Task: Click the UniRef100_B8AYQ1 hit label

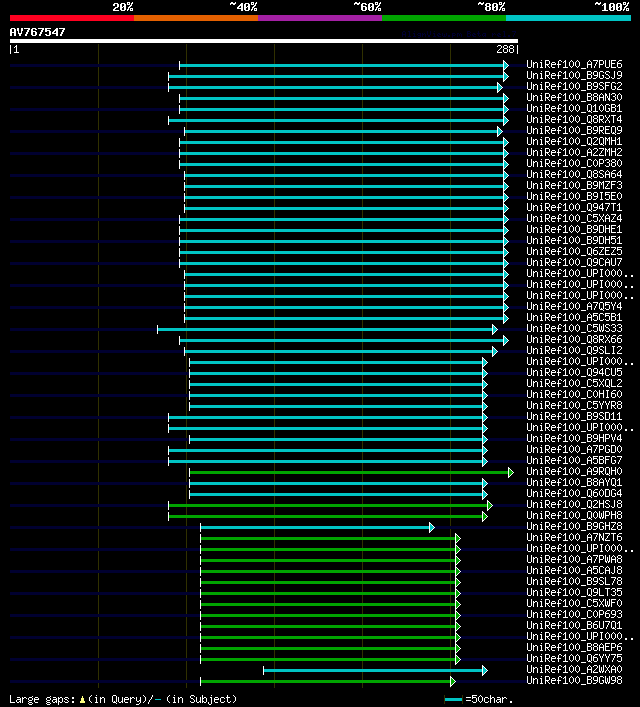Action: (x=574, y=482)
